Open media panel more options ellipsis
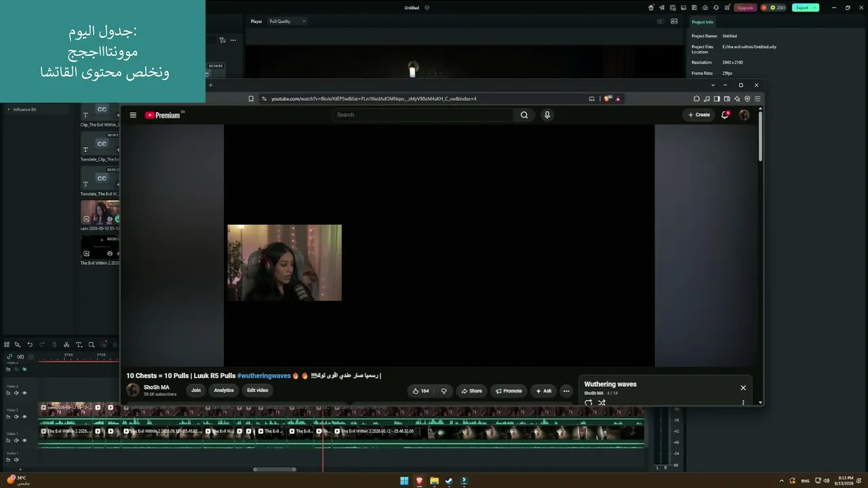The image size is (868, 488). coord(233,40)
